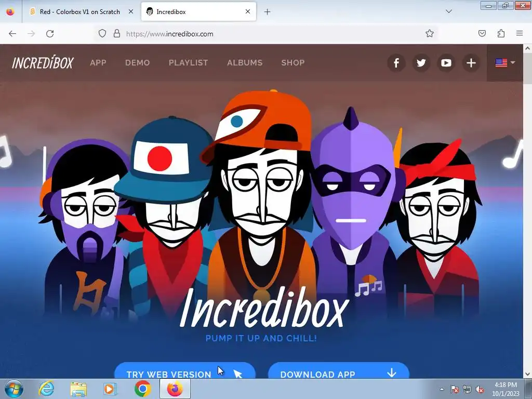
Task: Click the Try Web Version button
Action: [x=185, y=370]
